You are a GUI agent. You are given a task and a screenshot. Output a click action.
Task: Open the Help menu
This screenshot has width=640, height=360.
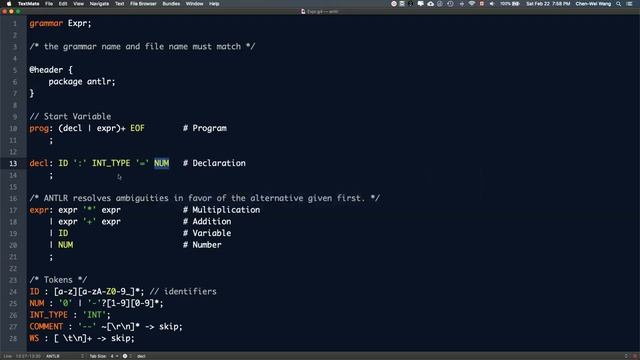click(214, 4)
